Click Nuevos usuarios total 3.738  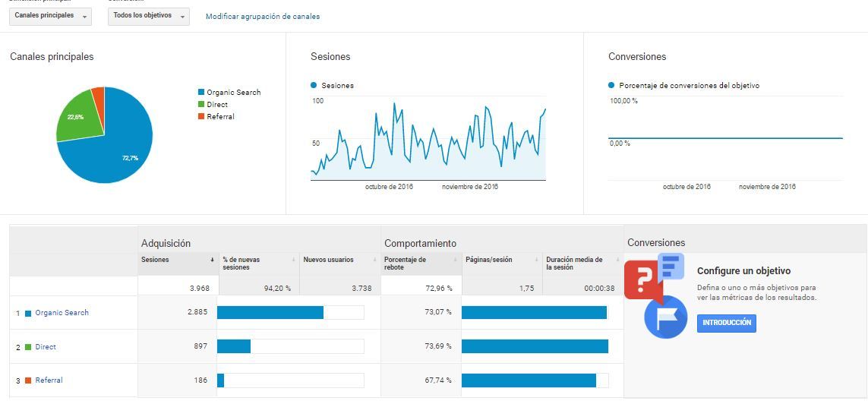click(x=362, y=289)
